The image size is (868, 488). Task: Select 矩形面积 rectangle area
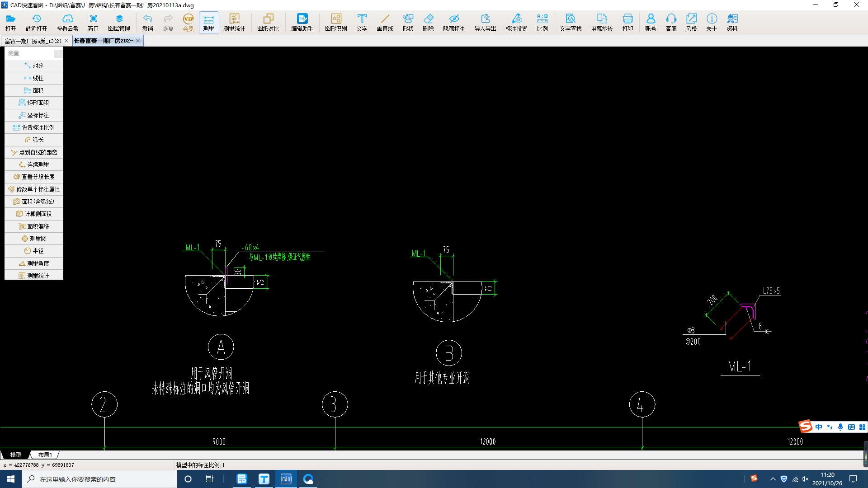point(34,103)
